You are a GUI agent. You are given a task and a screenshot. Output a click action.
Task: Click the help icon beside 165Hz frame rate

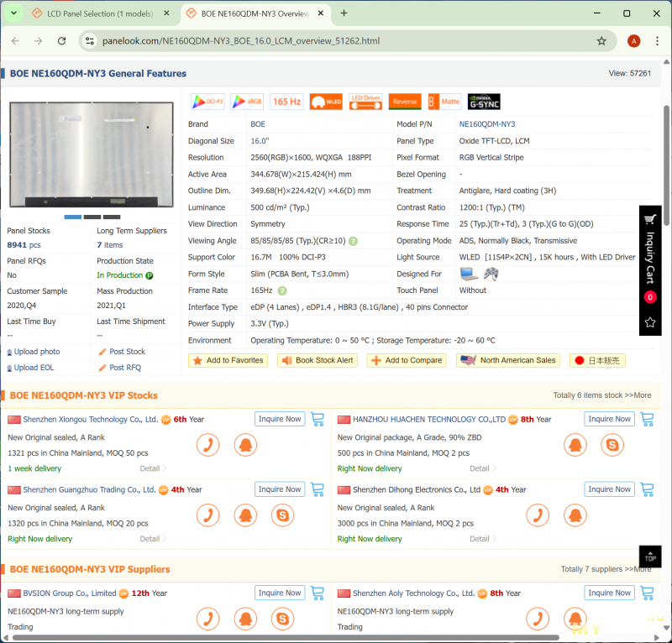[282, 291]
